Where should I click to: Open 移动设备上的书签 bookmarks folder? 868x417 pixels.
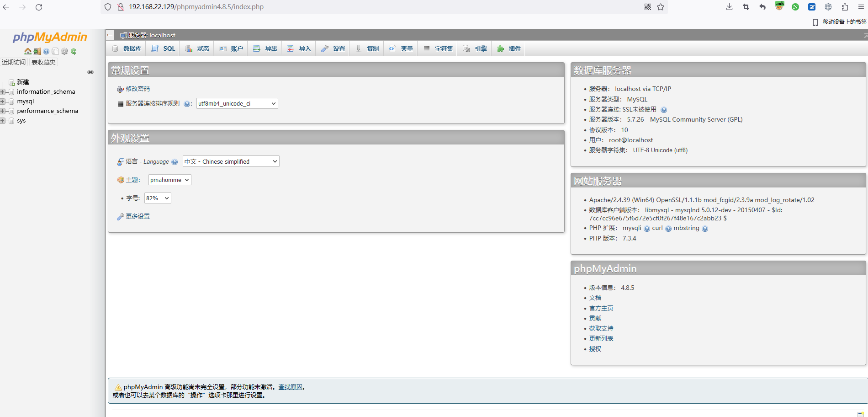[x=840, y=22]
